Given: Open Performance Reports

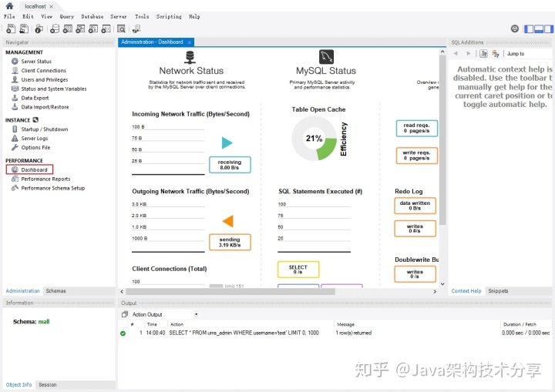Looking at the screenshot, I should click(x=45, y=179).
